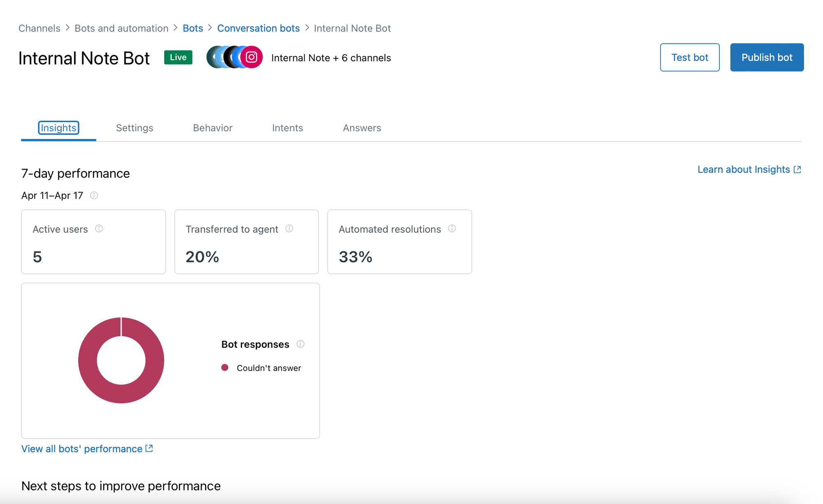The image size is (823, 504).
Task: Open the Settings tab
Action: tap(135, 128)
